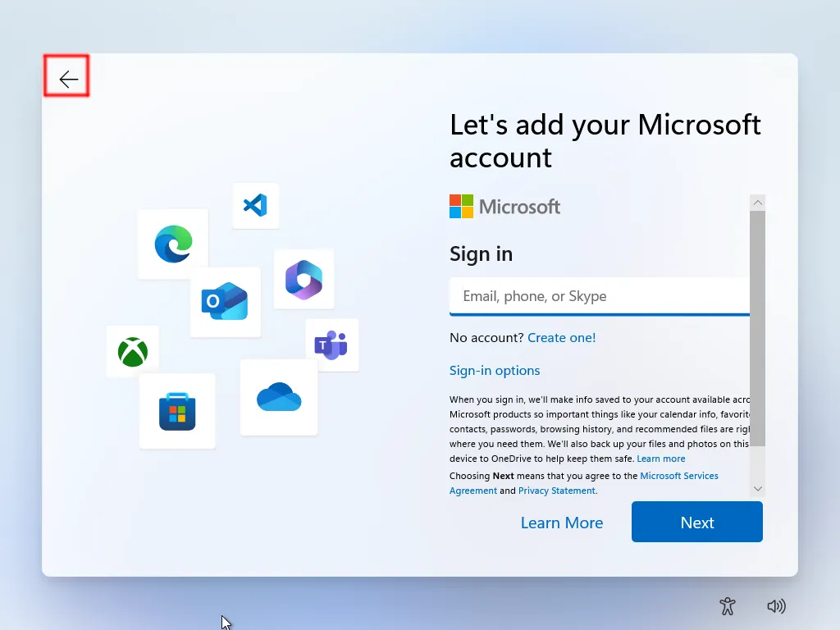Click the Microsoft 365 icon
The width and height of the screenshot is (840, 630).
point(304,279)
